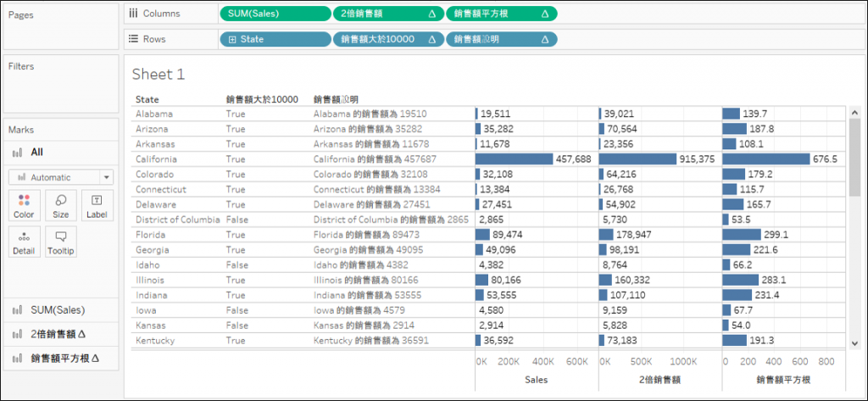Click the Rows shelf icon

pos(133,39)
